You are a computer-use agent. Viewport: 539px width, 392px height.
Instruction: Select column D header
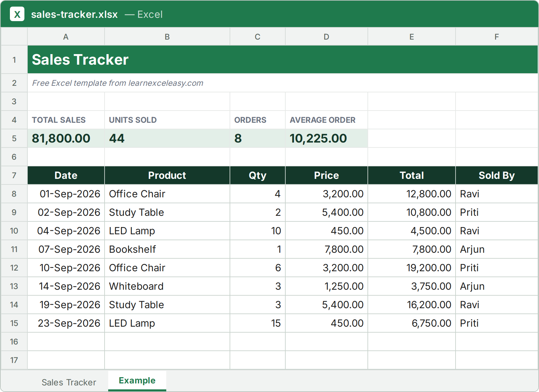tap(327, 37)
